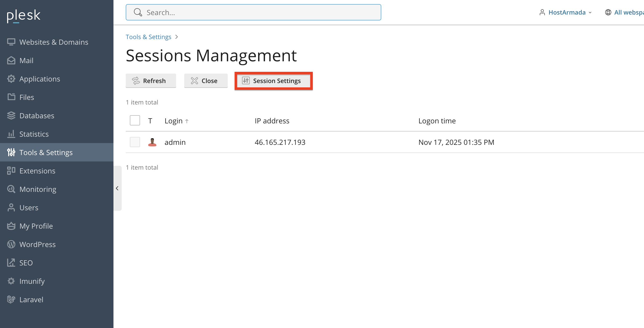Screen dimensions: 644x328
Task: Open the Mail menu item
Action: tap(57, 60)
